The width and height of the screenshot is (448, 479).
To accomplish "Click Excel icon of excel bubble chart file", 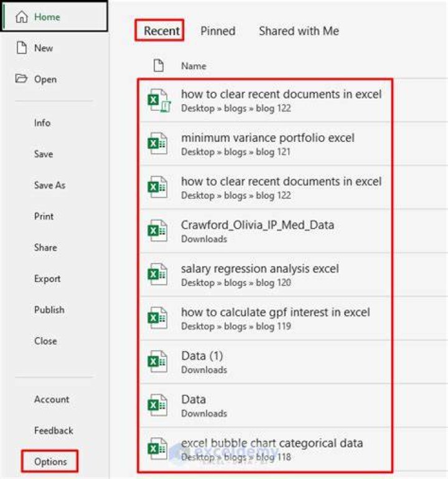I will pos(157,448).
